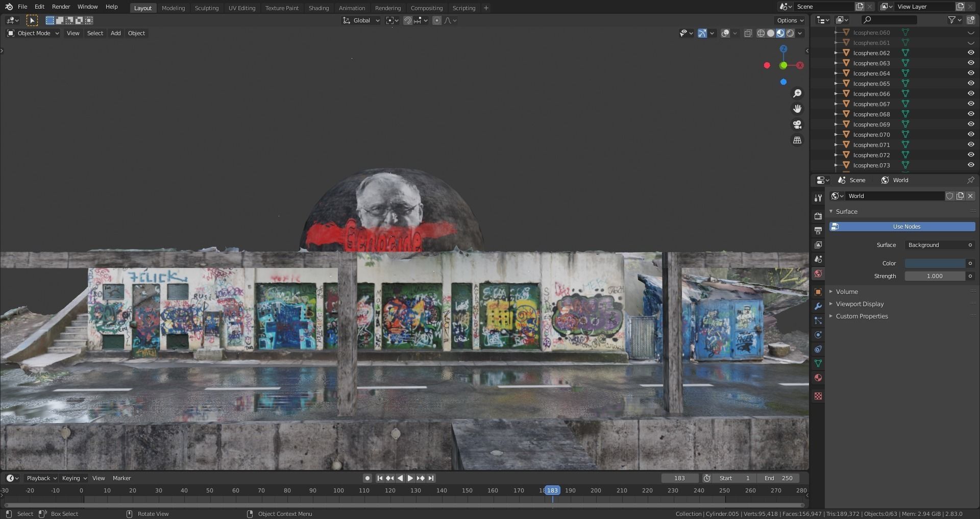Open the Render menu
This screenshot has width=980, height=519.
coord(61,7)
